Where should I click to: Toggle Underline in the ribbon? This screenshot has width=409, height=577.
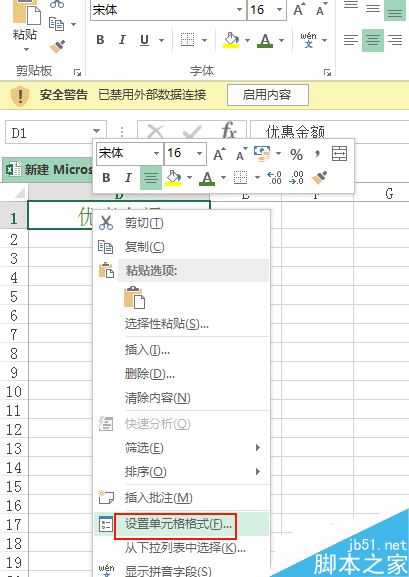[x=144, y=40]
